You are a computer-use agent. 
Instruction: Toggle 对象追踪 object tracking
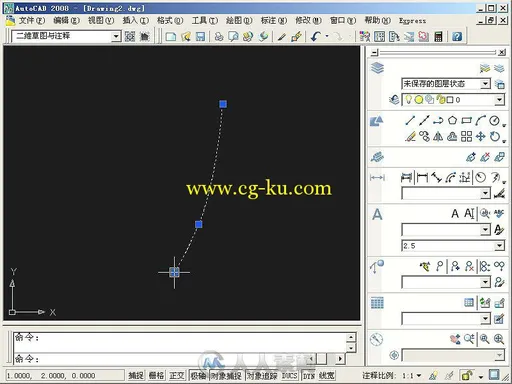pos(262,375)
